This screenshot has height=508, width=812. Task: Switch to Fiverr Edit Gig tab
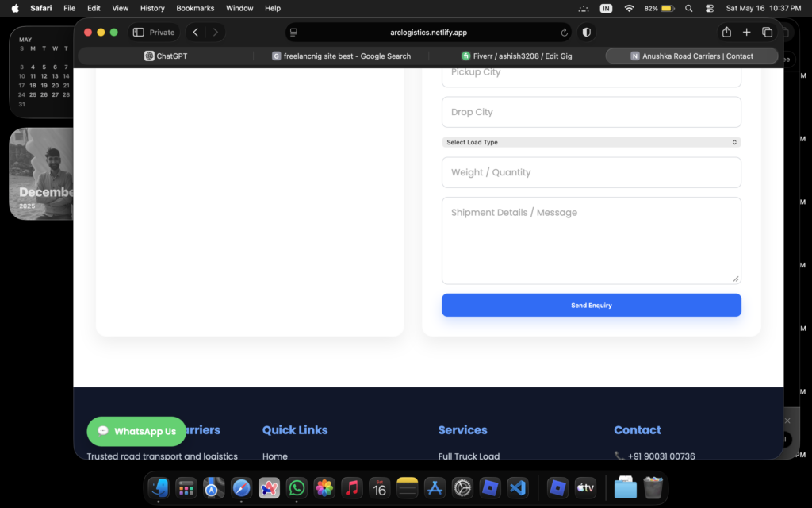coord(517,56)
